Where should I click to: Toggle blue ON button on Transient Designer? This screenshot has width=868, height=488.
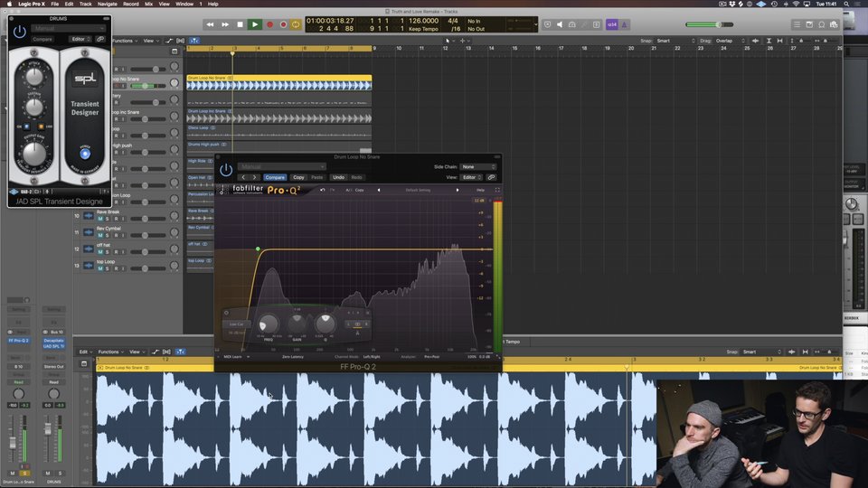click(26, 127)
